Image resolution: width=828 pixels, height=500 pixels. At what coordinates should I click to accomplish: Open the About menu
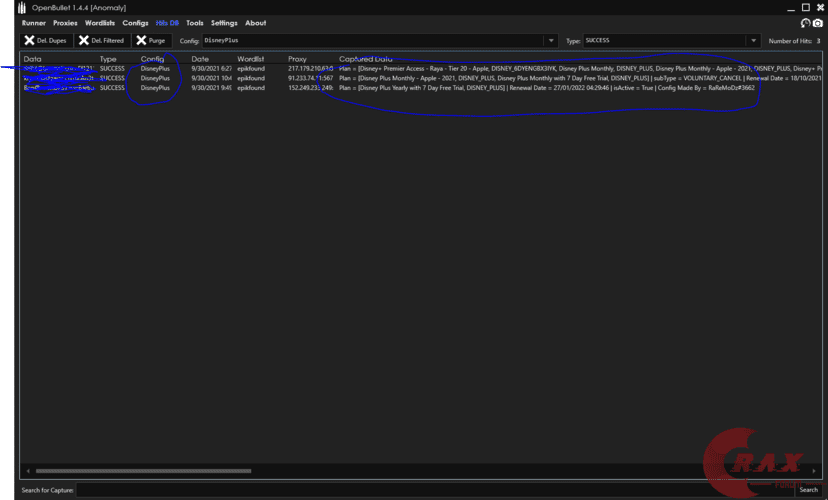(x=256, y=23)
